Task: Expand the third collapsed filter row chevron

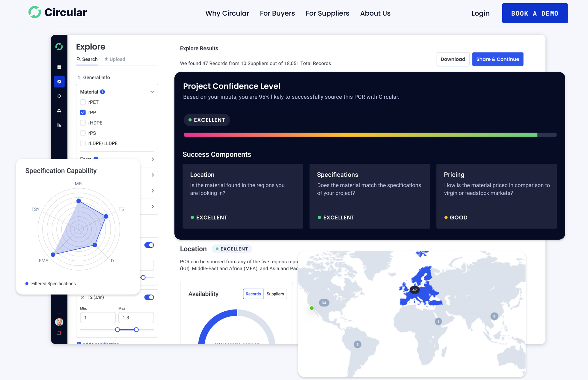Action: pyautogui.click(x=153, y=191)
